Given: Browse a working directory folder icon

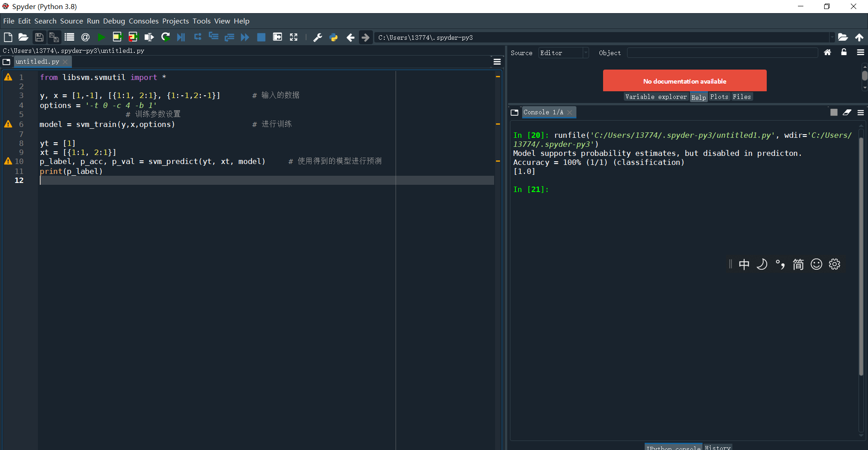Looking at the screenshot, I should [x=843, y=37].
